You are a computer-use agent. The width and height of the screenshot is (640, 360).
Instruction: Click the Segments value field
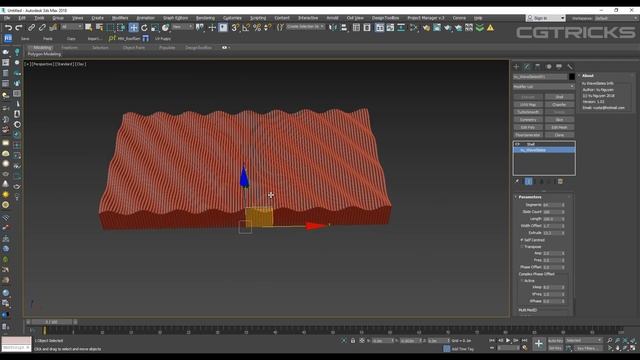[x=552, y=205]
